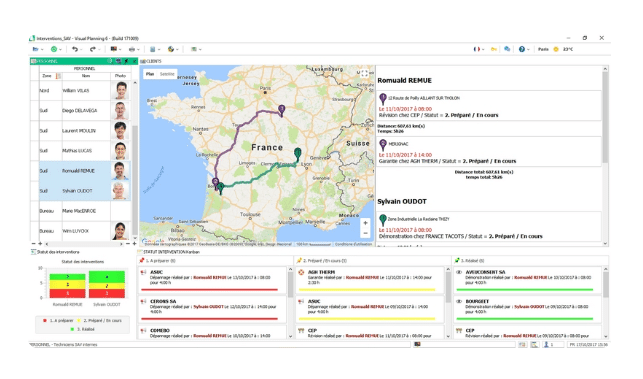Image resolution: width=643 pixels, height=379 pixels.
Task: Open the dropdown arrow beside the help icon
Action: tap(528, 50)
